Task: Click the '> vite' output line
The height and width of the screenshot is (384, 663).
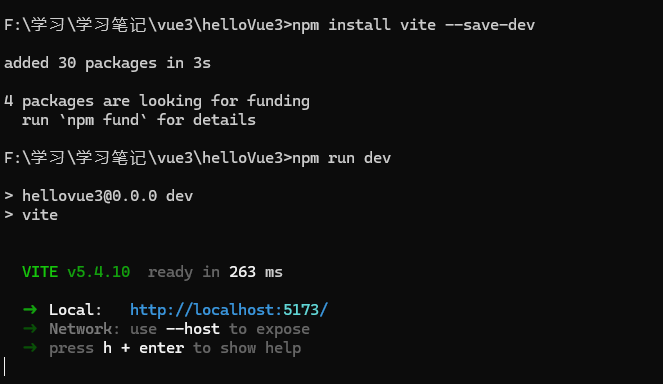Action: pos(31,215)
